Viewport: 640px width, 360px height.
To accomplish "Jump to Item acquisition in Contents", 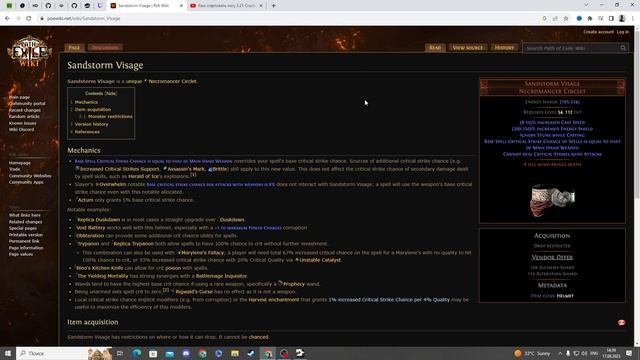I will click(x=93, y=109).
